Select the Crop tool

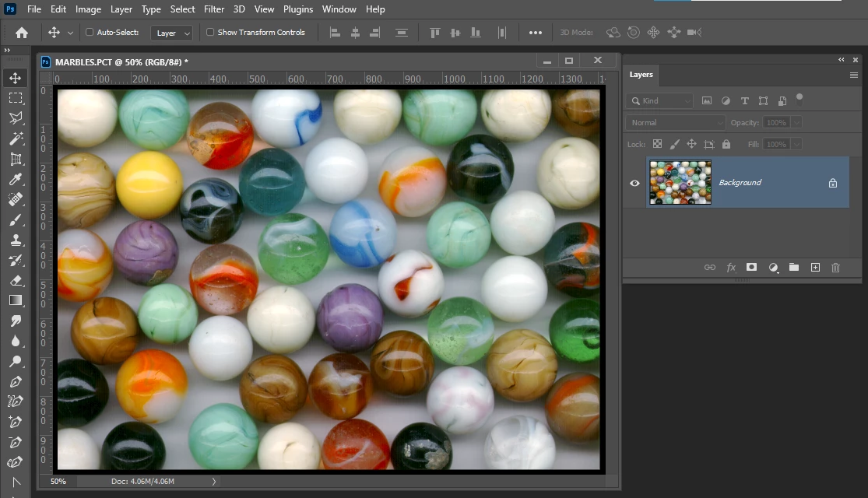coord(16,159)
